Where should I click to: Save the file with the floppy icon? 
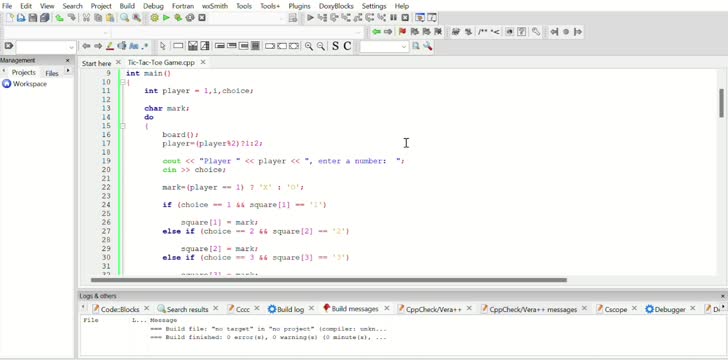tap(32, 18)
